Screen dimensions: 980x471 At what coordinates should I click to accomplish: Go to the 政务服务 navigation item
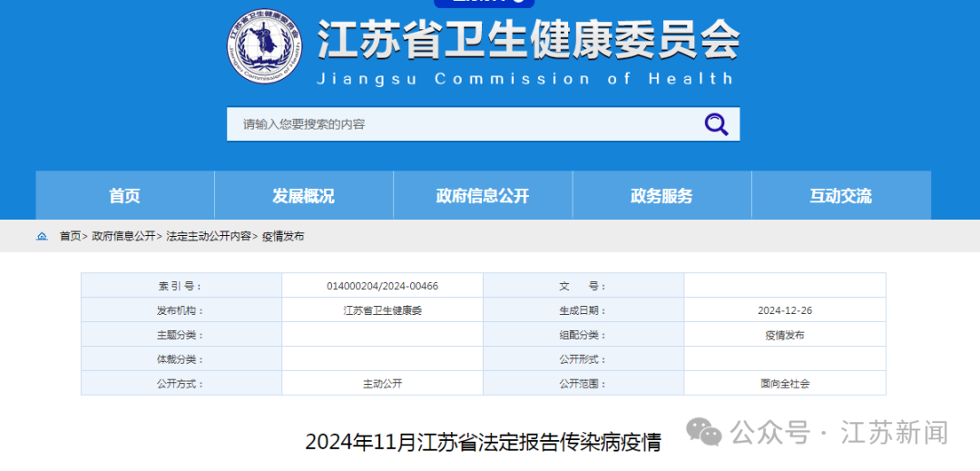661,196
